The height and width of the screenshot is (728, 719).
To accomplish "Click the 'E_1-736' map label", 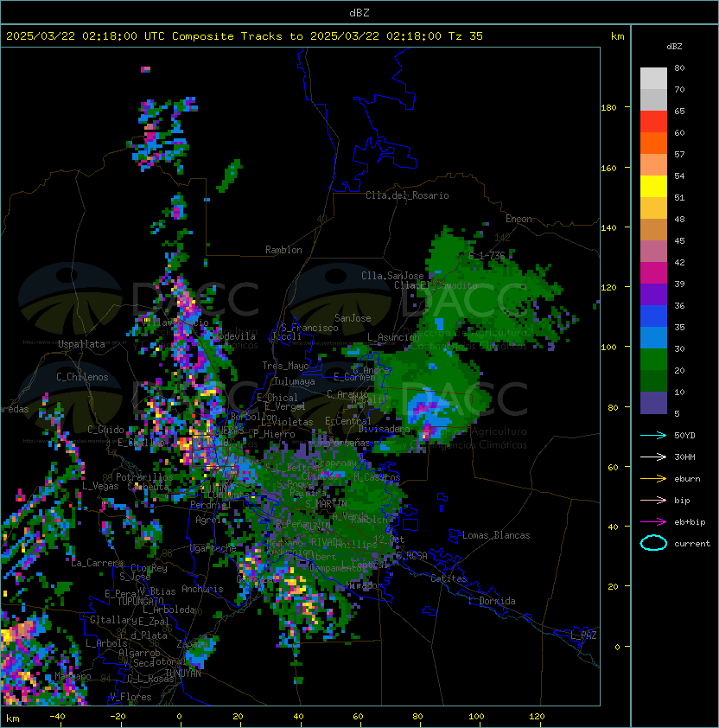I will tap(487, 256).
